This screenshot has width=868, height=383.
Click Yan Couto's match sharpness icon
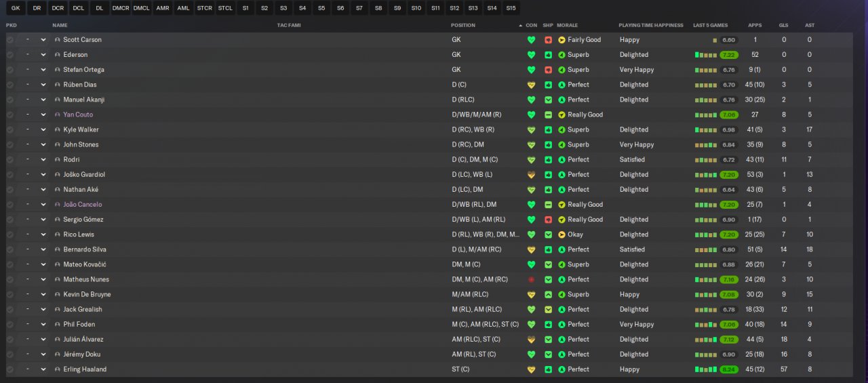click(x=548, y=115)
